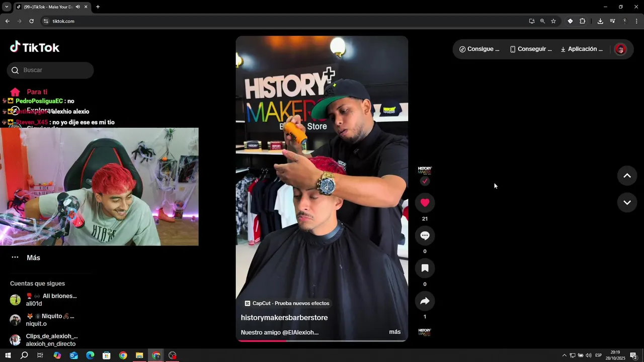Open Microsoft Store from taskbar

107,355
